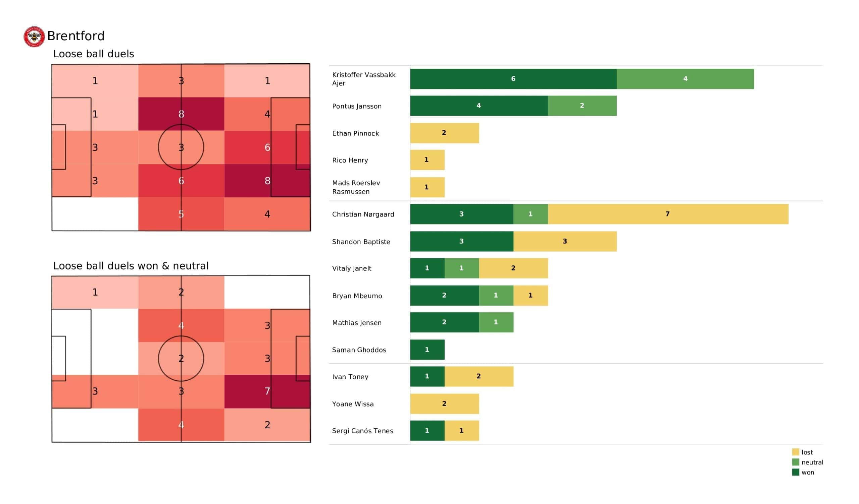Click the centre circle cell in loose ball duels pitch

(181, 147)
